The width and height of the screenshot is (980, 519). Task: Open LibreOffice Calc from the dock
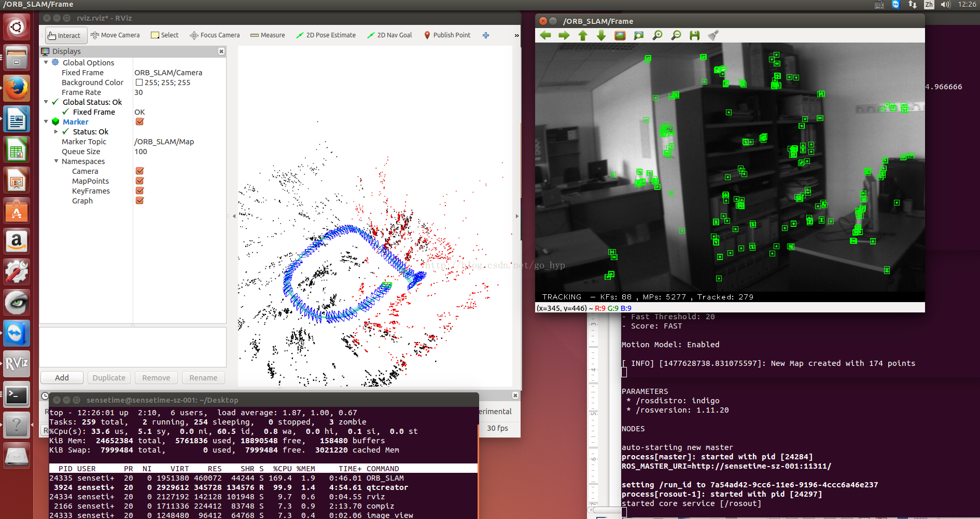pyautogui.click(x=17, y=151)
